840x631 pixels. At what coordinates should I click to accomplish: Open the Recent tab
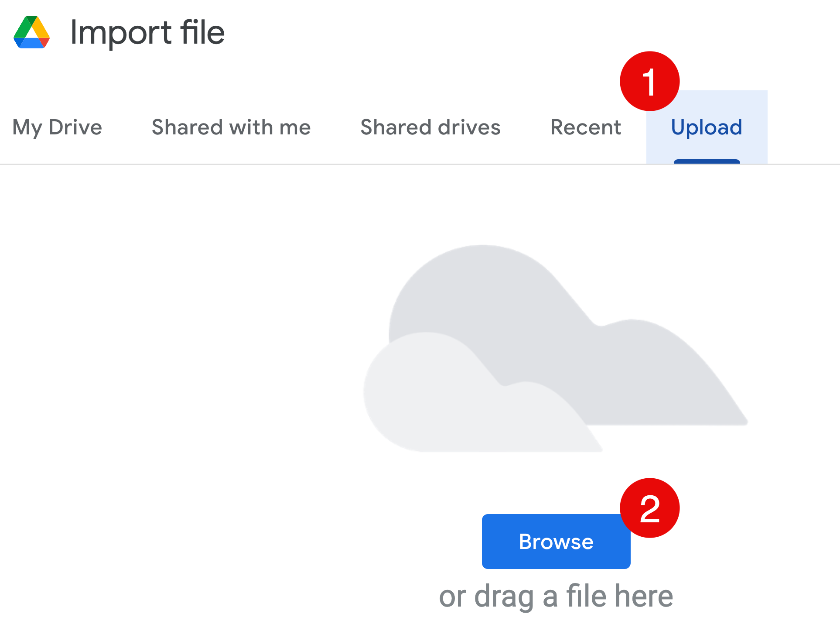pos(586,127)
